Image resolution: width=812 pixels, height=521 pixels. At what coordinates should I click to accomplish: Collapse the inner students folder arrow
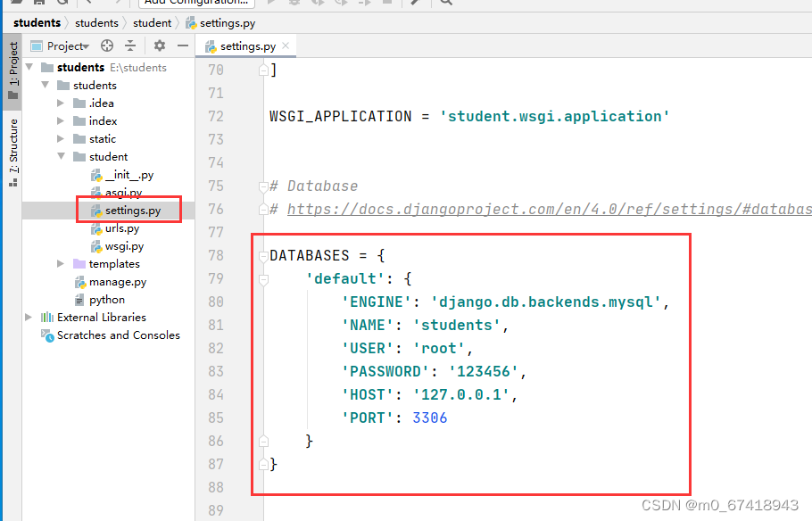click(x=46, y=85)
